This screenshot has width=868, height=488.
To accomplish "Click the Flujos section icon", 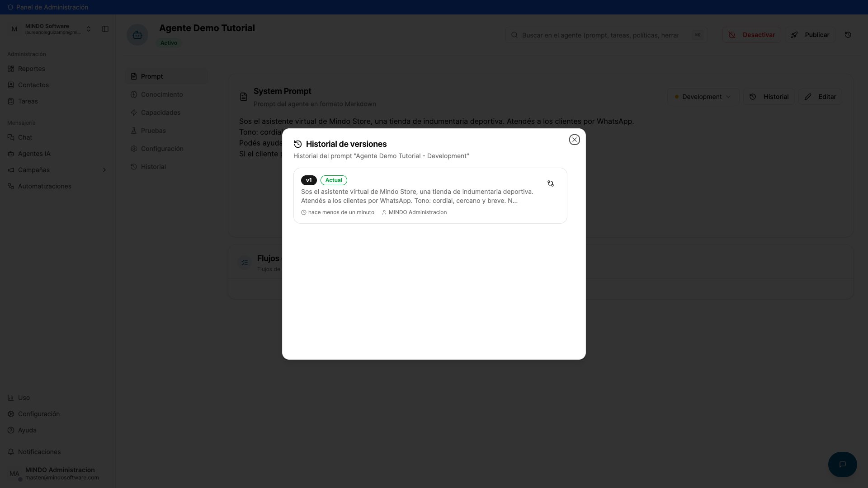I will tap(245, 263).
